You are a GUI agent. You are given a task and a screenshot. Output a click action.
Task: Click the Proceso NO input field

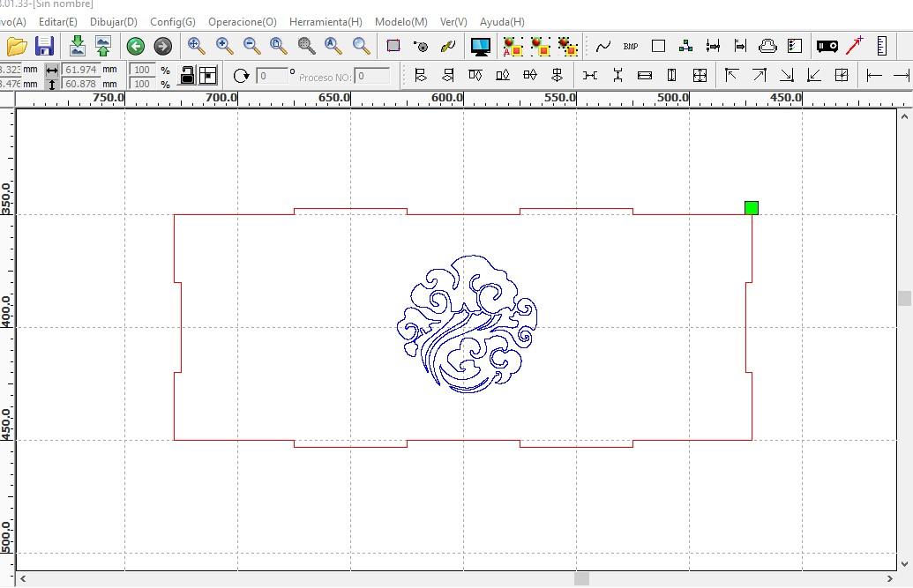[x=372, y=76]
